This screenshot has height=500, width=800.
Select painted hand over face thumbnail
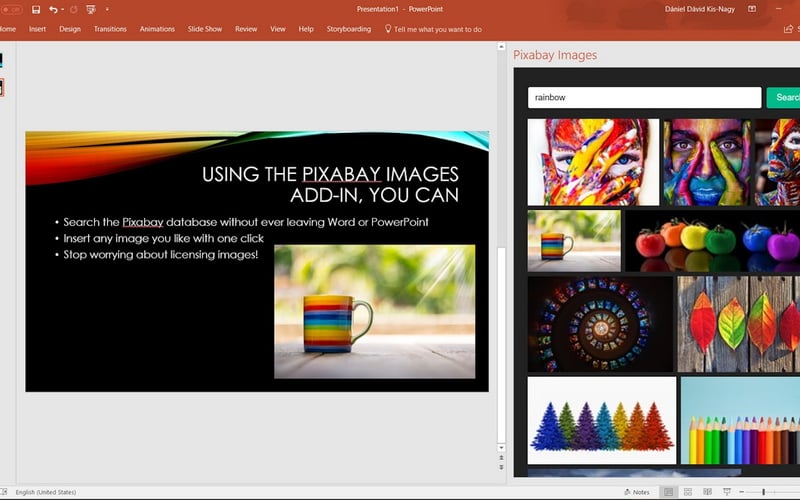coord(593,162)
